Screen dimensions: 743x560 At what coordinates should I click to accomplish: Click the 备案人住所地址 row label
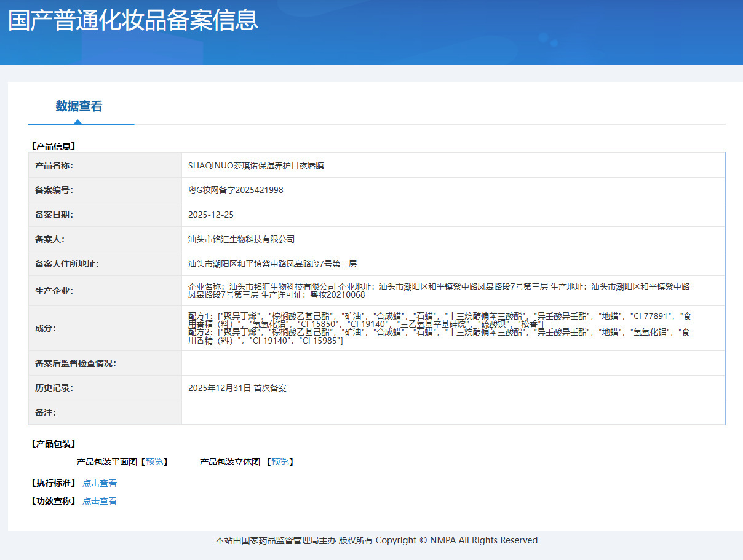coord(67,264)
